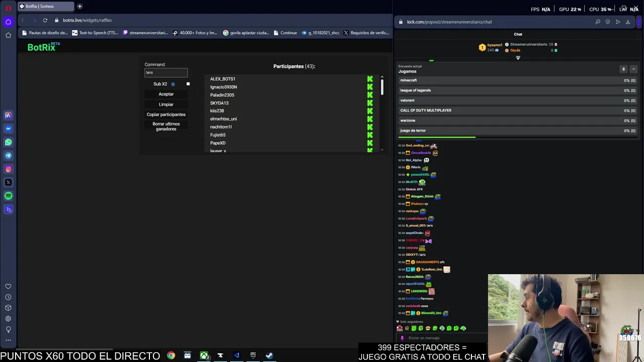Click Copiar participantes button

166,115
